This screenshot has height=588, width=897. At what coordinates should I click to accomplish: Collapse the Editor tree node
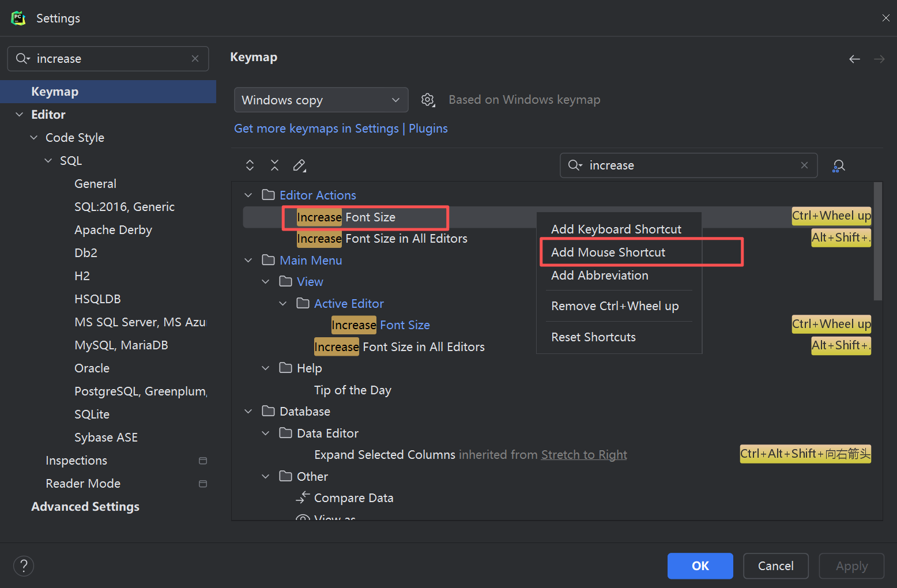click(20, 115)
